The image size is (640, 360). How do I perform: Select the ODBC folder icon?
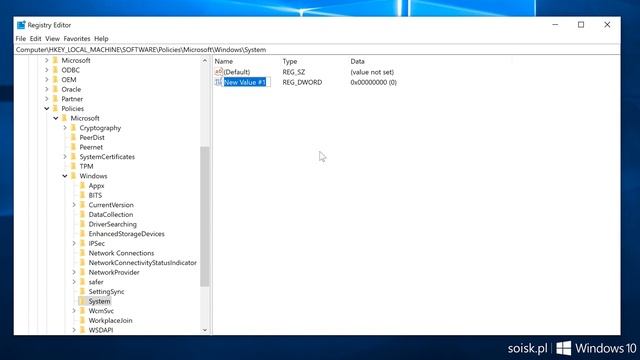56,70
